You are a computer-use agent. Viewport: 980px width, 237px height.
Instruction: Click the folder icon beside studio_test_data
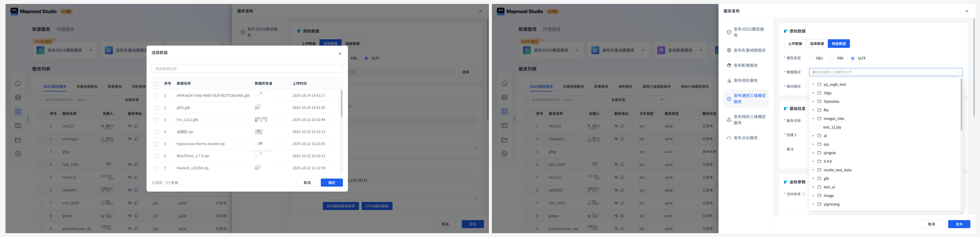point(819,170)
